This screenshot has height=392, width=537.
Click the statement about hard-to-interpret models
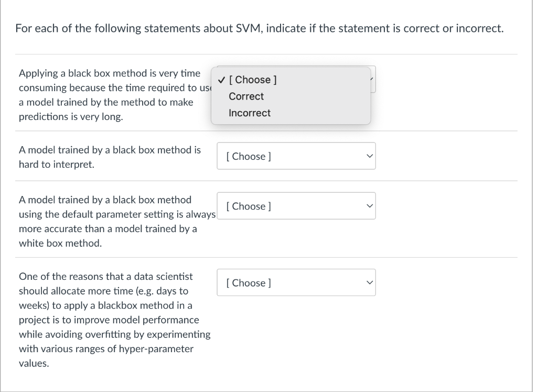(109, 157)
